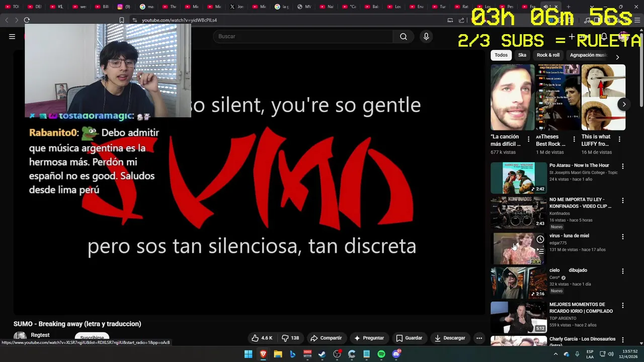The height and width of the screenshot is (362, 644).
Task: Open the Windows Start menu
Action: [x=249, y=354]
